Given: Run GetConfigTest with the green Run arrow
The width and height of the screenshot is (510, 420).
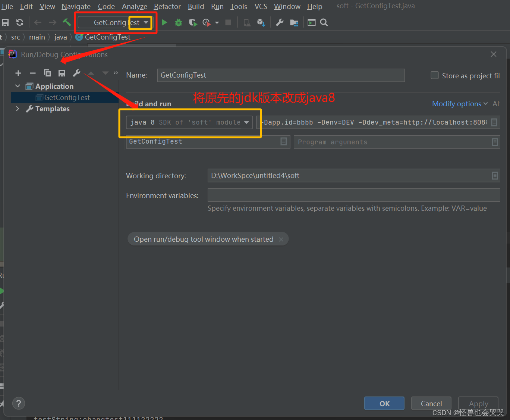Looking at the screenshot, I should click(164, 22).
